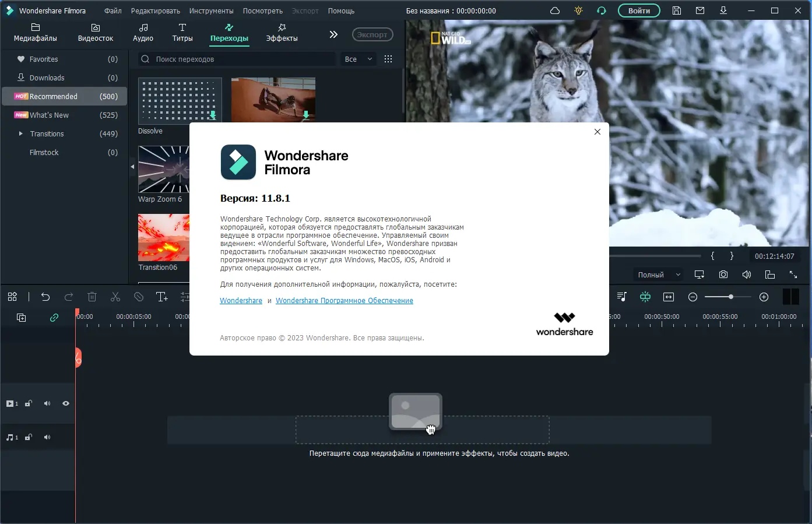Open the envelope messages icon
812x524 pixels.
point(700,10)
